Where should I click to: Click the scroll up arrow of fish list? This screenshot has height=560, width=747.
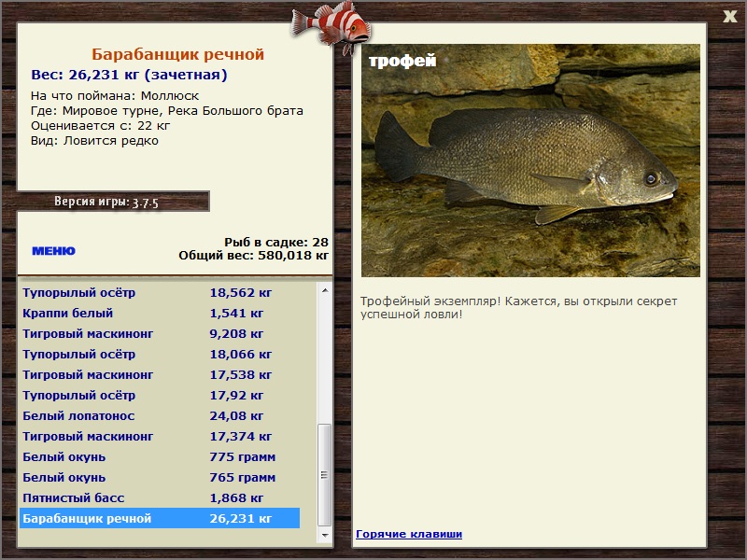pyautogui.click(x=324, y=290)
